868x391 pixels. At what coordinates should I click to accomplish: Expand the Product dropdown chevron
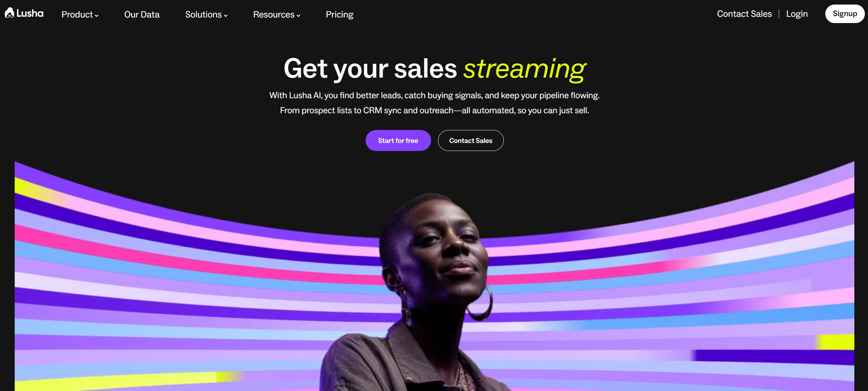97,15
